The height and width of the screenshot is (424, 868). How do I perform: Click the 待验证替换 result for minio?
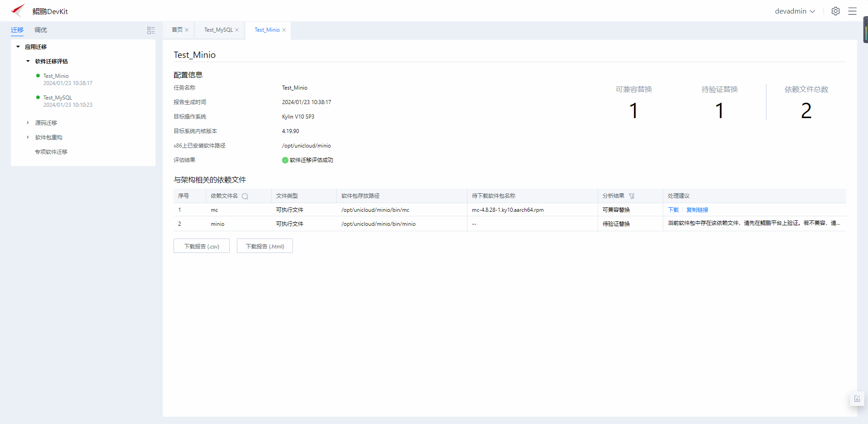click(616, 224)
